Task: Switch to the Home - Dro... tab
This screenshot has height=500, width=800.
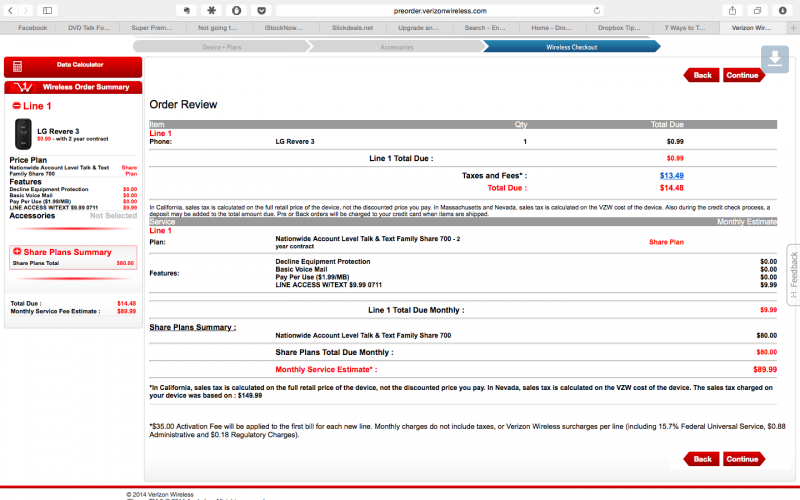Action: (551, 28)
